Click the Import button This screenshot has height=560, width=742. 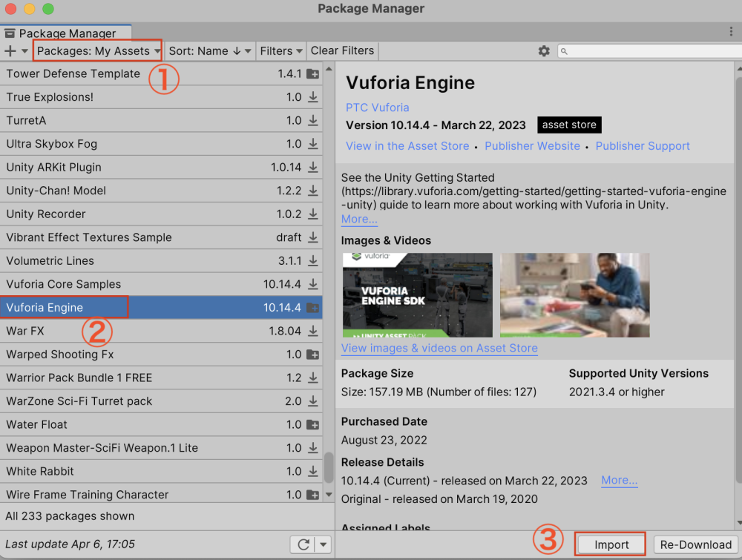point(611,544)
